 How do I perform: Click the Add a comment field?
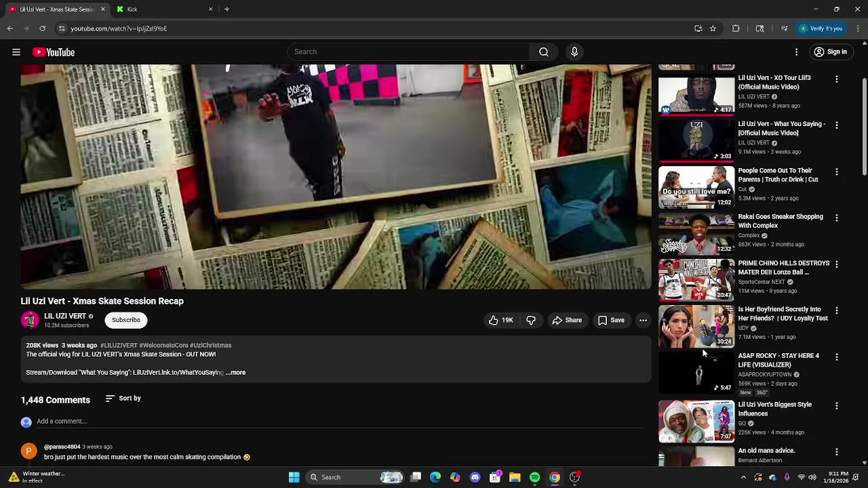(x=339, y=422)
